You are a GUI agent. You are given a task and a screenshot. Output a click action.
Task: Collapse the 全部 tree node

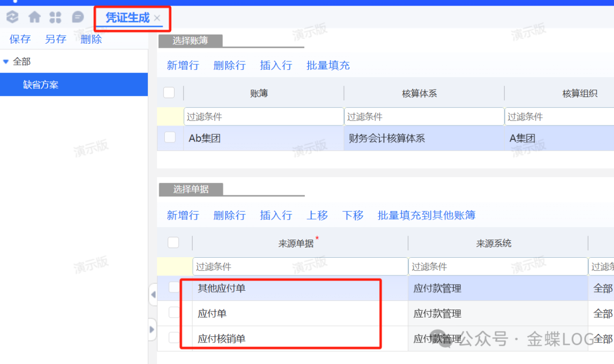(6, 61)
